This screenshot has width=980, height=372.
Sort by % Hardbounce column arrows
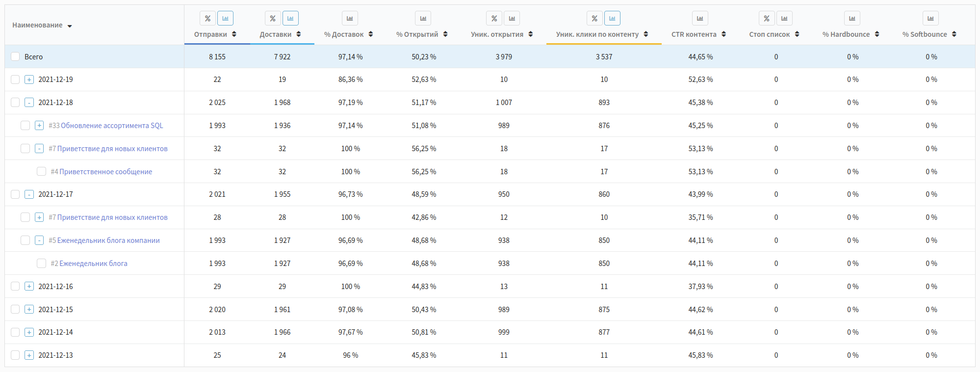pos(877,34)
